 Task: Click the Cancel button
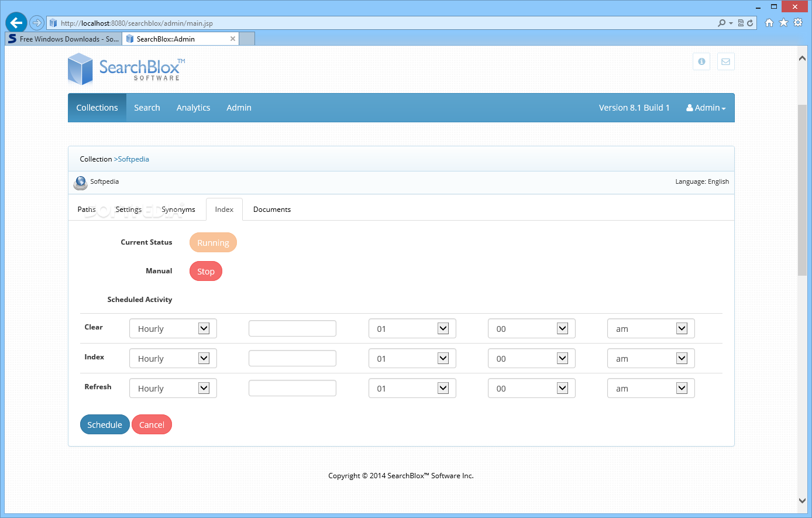[152, 425]
